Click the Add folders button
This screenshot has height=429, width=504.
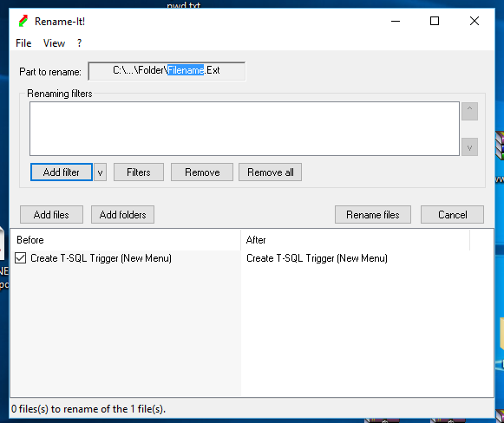pyautogui.click(x=122, y=215)
